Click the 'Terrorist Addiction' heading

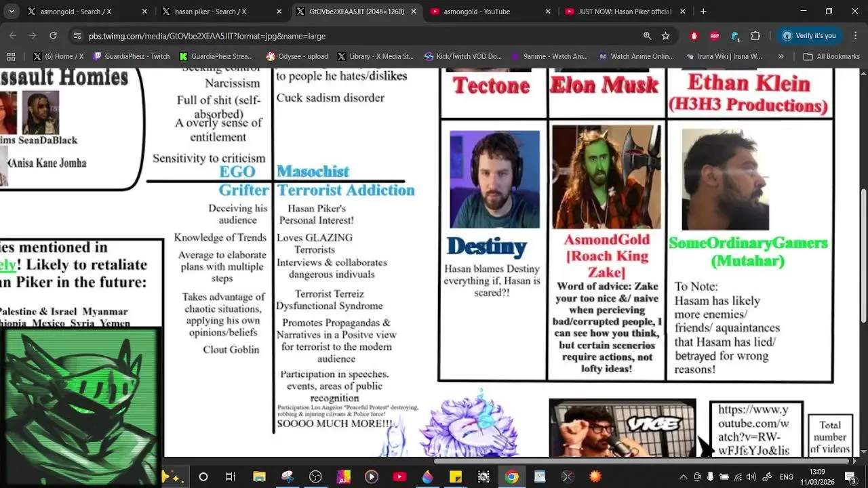click(x=345, y=190)
